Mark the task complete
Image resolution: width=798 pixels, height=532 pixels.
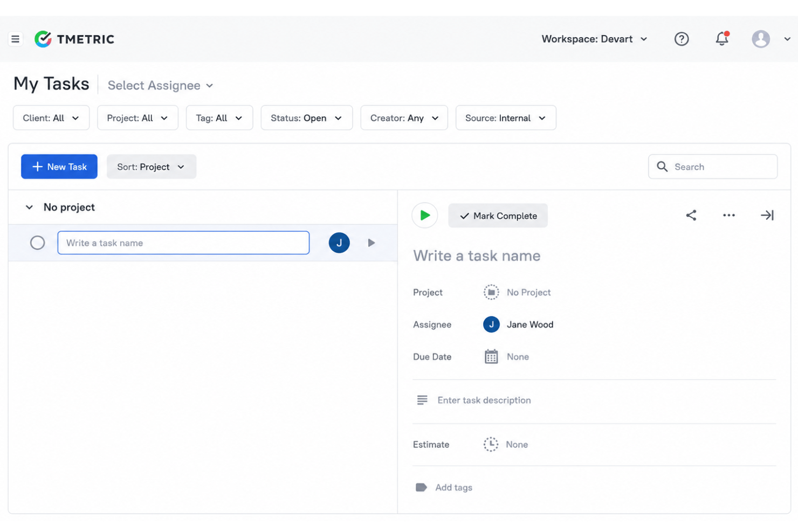coord(498,216)
